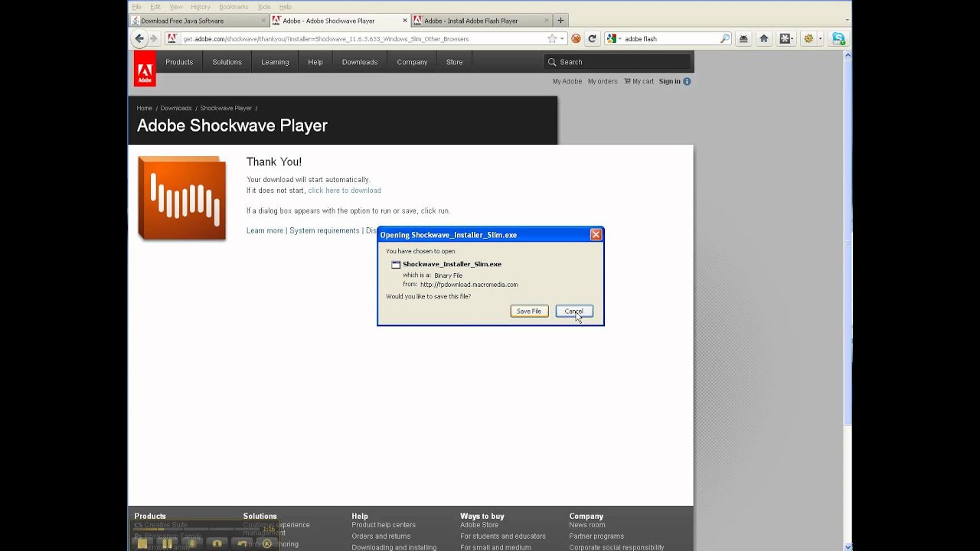Click the Adobe logo icon
The image size is (980, 551).
click(145, 69)
